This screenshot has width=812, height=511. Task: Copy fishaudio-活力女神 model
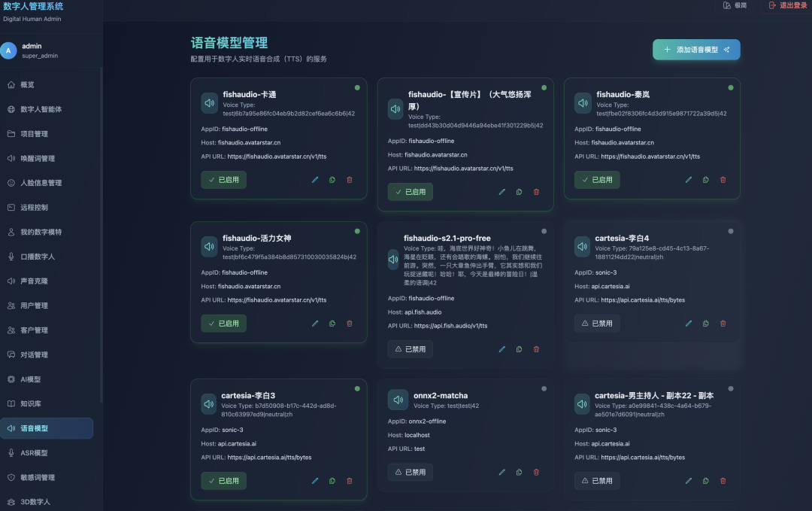pos(332,324)
